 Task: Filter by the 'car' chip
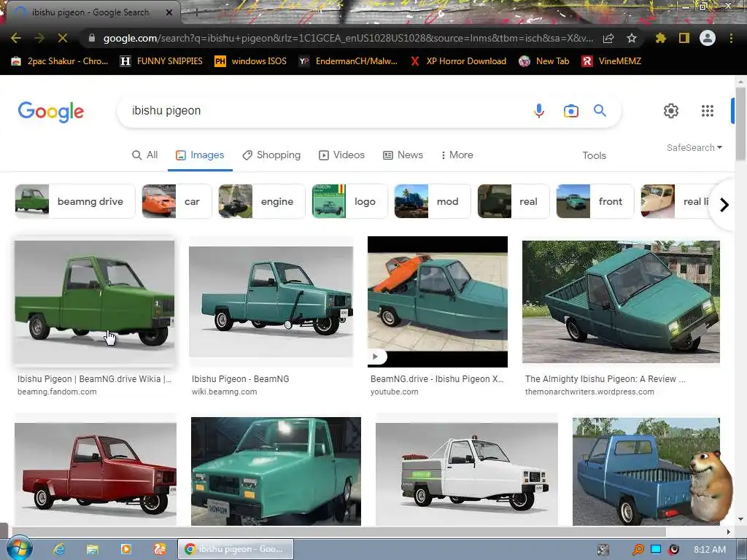point(177,201)
